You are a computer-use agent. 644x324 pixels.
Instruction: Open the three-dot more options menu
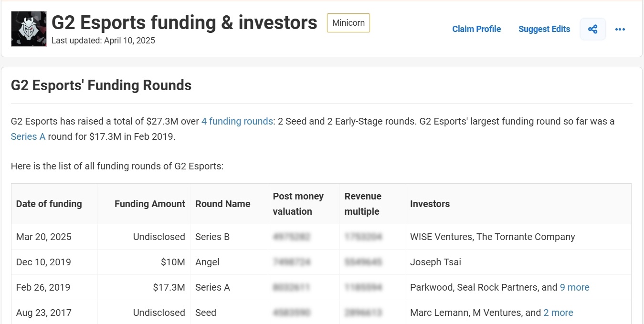pyautogui.click(x=620, y=29)
